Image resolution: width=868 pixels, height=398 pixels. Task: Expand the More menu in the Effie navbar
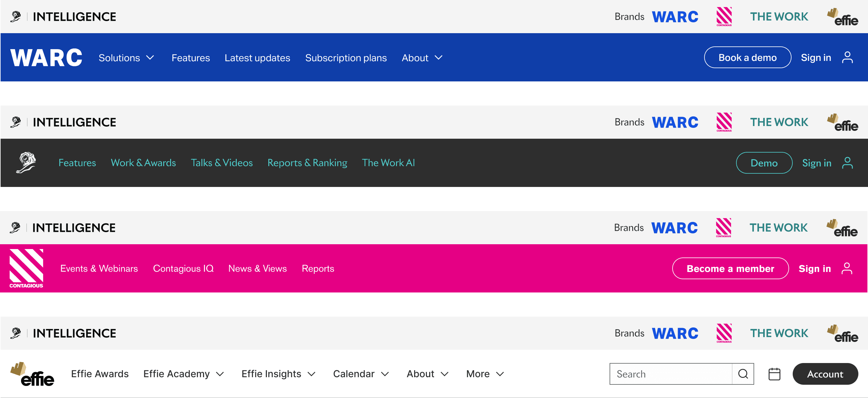(x=485, y=374)
